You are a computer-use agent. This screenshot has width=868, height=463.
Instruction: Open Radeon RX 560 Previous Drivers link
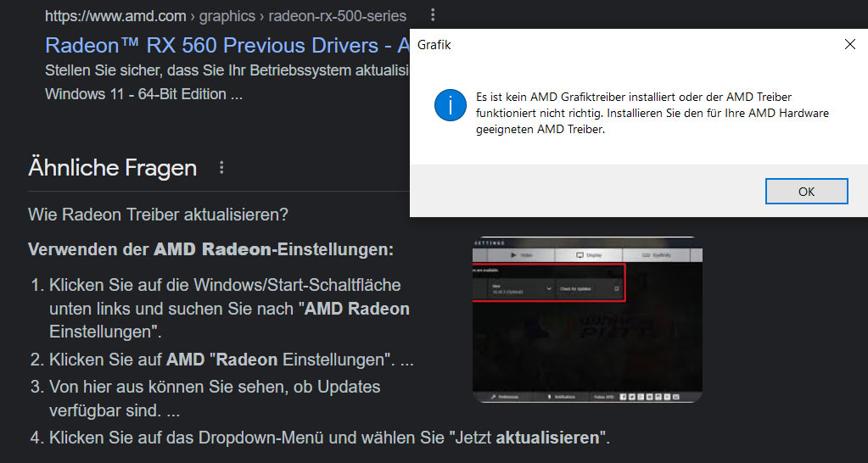pos(227,45)
